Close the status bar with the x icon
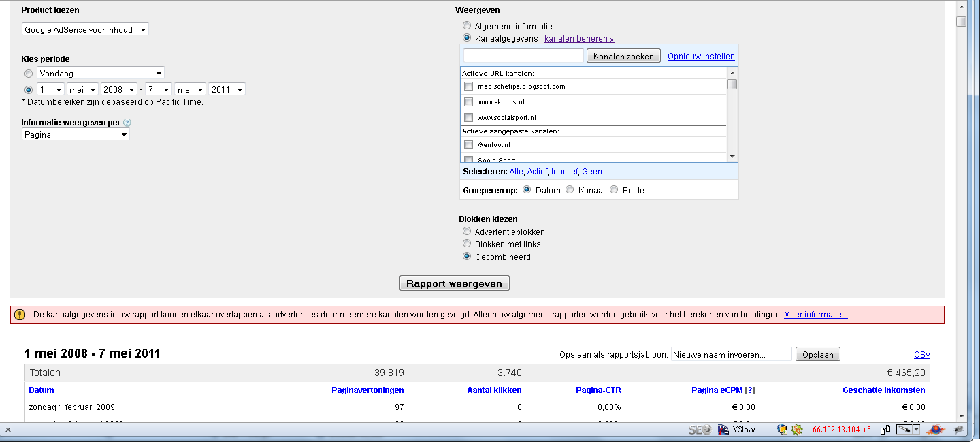Screen dimensions: 980x442 7,430
